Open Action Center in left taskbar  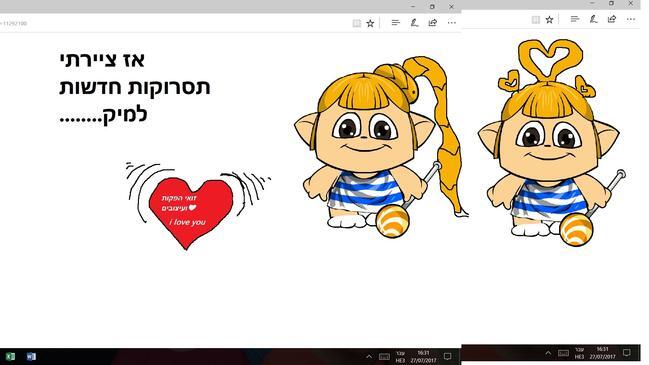[x=447, y=356]
